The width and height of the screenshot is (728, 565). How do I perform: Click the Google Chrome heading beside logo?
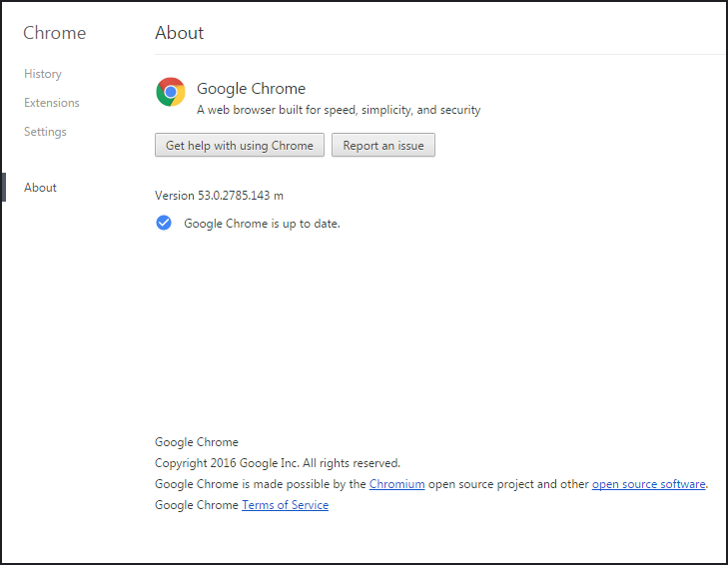pyautogui.click(x=252, y=88)
